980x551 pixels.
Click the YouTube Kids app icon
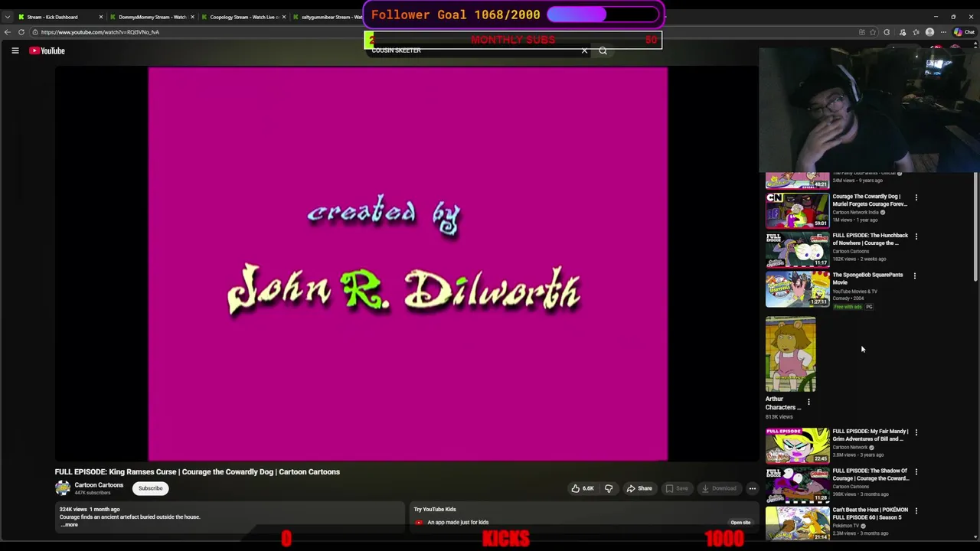point(419,523)
